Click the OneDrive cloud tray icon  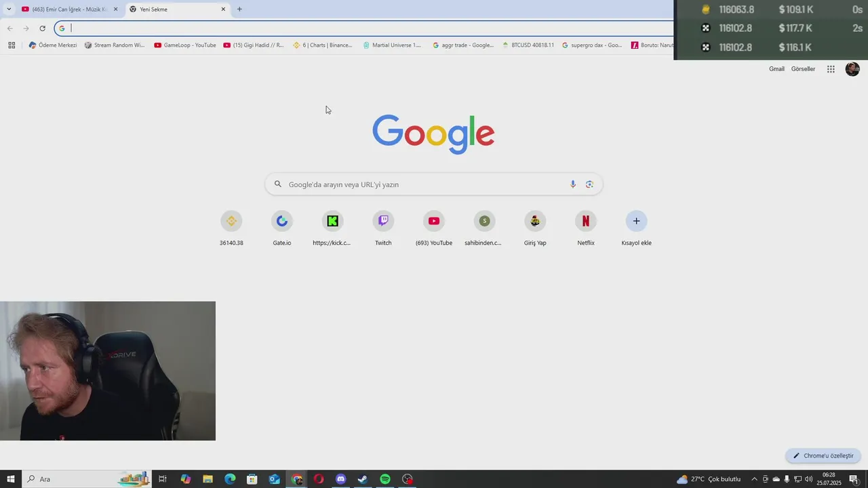(x=776, y=479)
